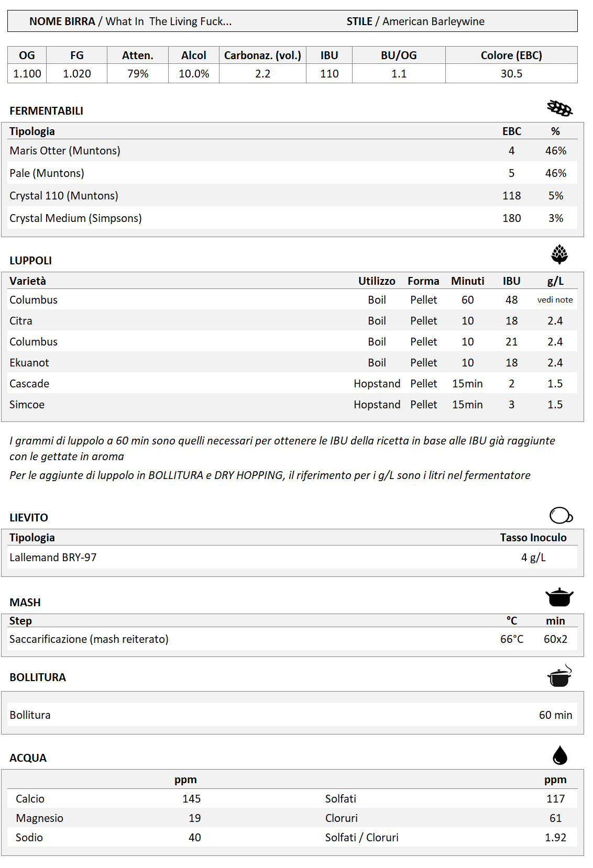593x868 pixels.
Task: Click the 'vedi note' text for Columbus
Action: coord(555,300)
